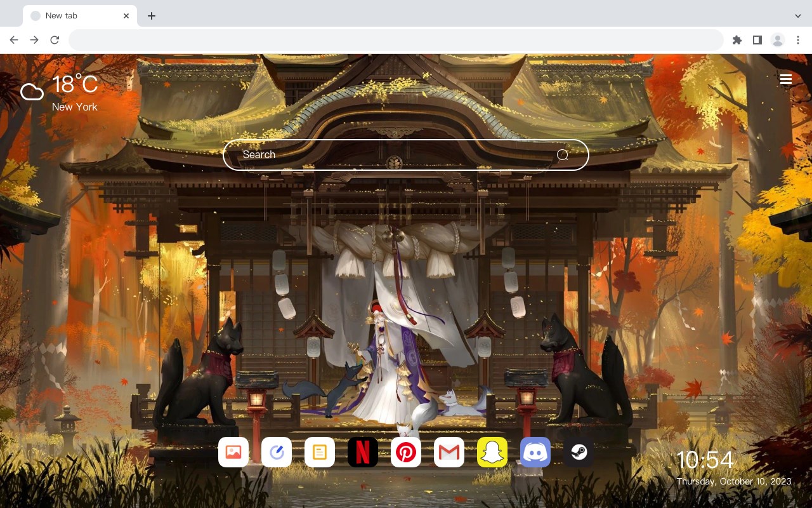Image resolution: width=812 pixels, height=508 pixels.
Task: Open the hamburger menu on the page
Action: point(786,79)
